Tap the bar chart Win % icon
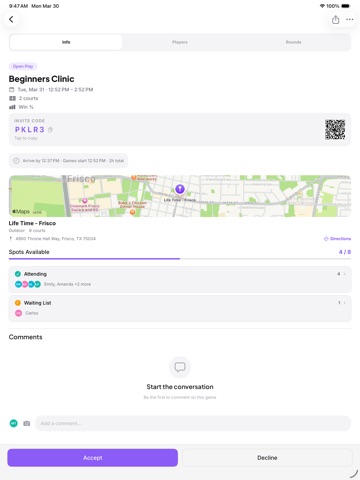The width and height of the screenshot is (360, 480). (x=12, y=107)
